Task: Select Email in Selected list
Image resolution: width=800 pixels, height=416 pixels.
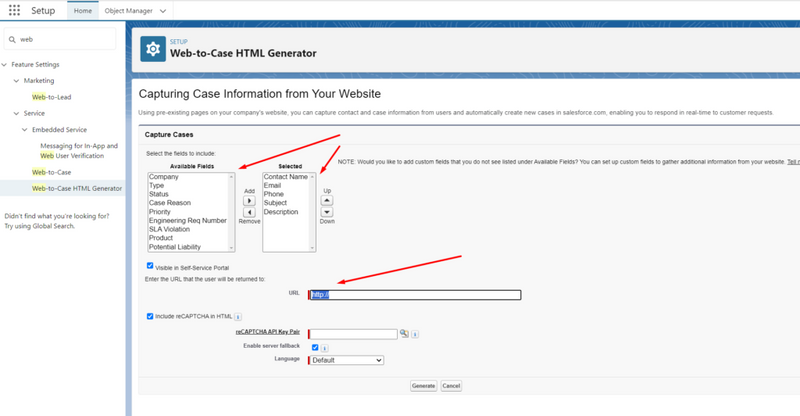Action: [x=272, y=185]
